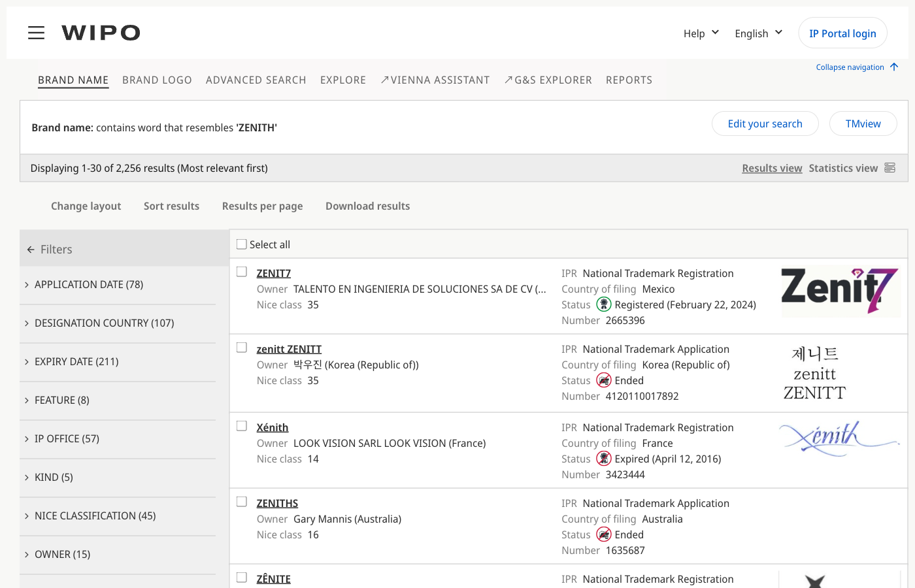Switch to Statistics view
Image resolution: width=915 pixels, height=588 pixels.
(x=843, y=168)
